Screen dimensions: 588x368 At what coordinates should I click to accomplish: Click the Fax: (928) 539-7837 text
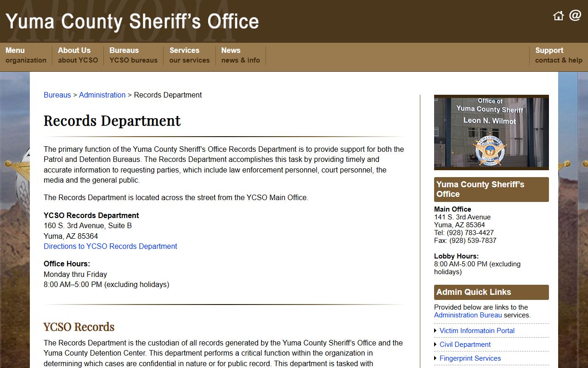(x=465, y=241)
